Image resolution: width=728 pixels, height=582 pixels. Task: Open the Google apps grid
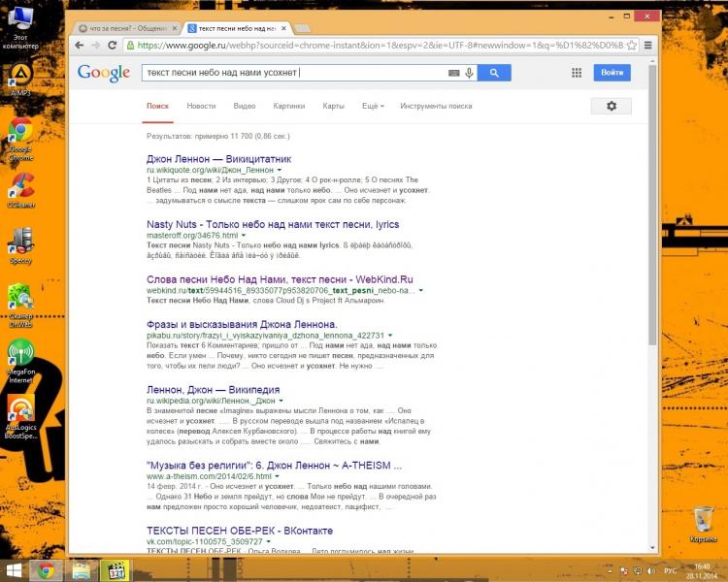(577, 73)
